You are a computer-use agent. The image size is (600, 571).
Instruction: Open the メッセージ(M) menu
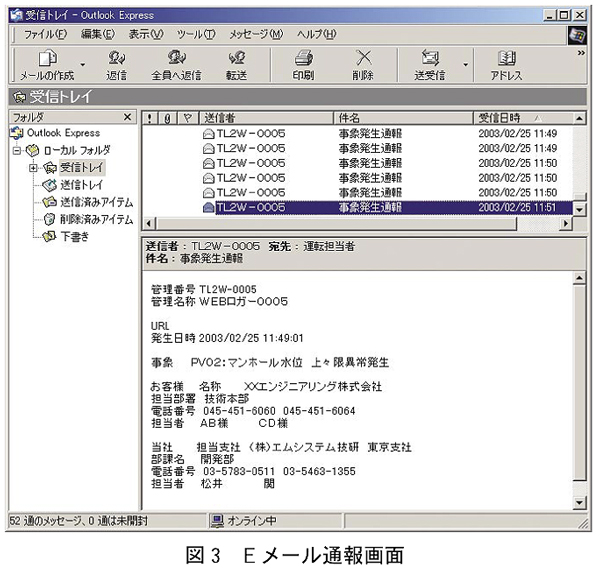pyautogui.click(x=256, y=34)
